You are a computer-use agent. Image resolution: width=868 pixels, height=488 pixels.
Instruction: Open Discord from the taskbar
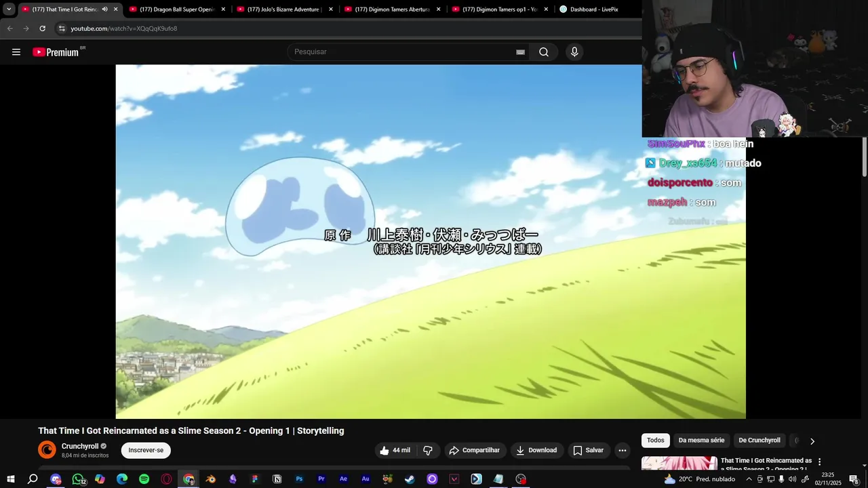click(56, 479)
